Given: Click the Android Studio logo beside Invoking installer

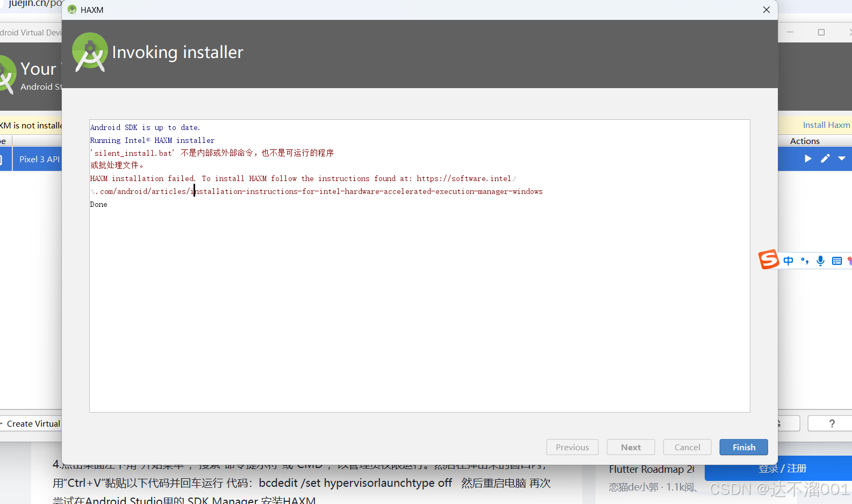Looking at the screenshot, I should (90, 52).
